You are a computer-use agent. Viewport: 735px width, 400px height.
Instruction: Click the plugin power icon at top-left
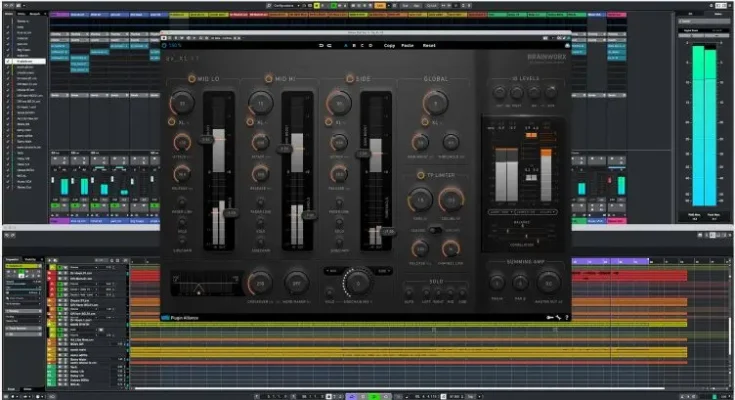click(x=167, y=46)
